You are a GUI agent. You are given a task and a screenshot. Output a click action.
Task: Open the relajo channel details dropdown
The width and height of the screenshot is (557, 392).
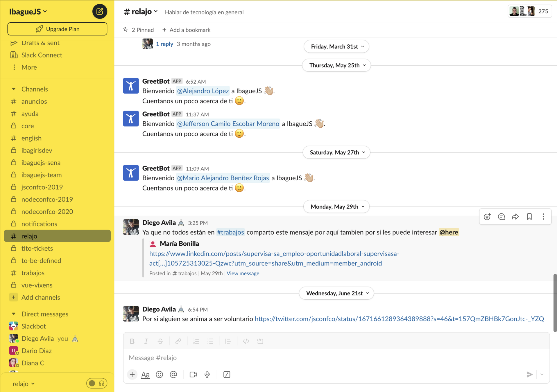[x=141, y=12]
